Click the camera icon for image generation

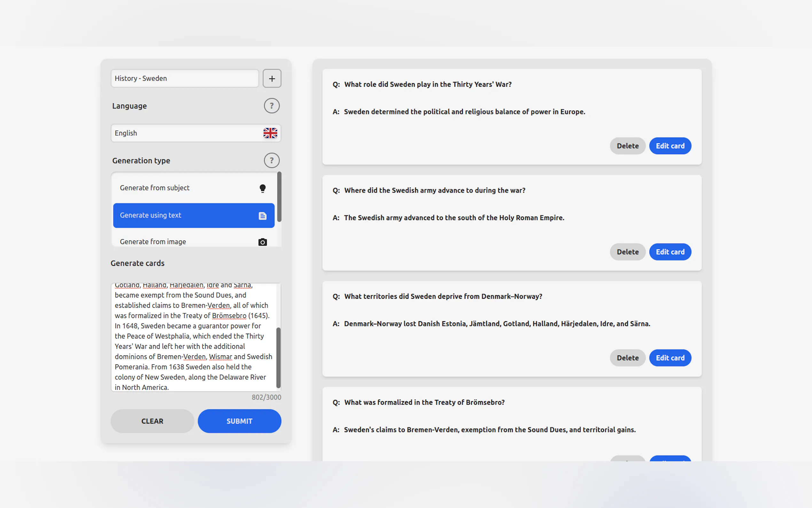262,242
